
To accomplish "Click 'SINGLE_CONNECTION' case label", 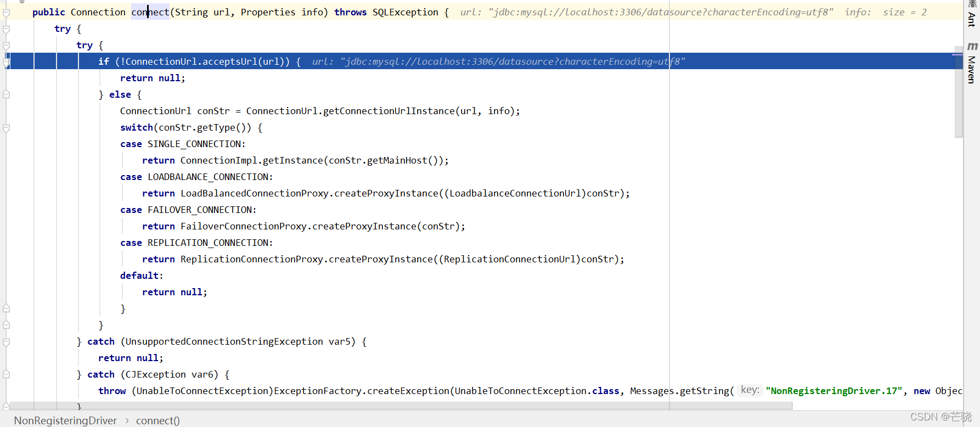I will [x=194, y=144].
